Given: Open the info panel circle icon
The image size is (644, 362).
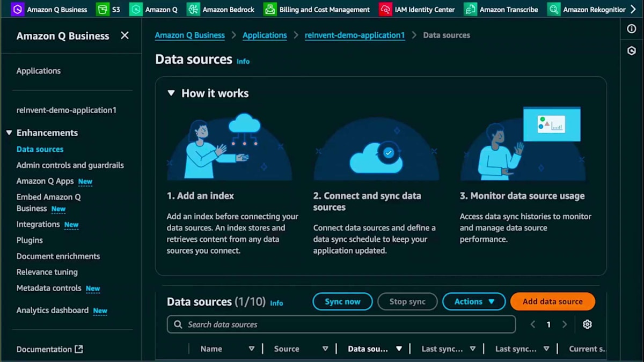Looking at the screenshot, I should [632, 29].
